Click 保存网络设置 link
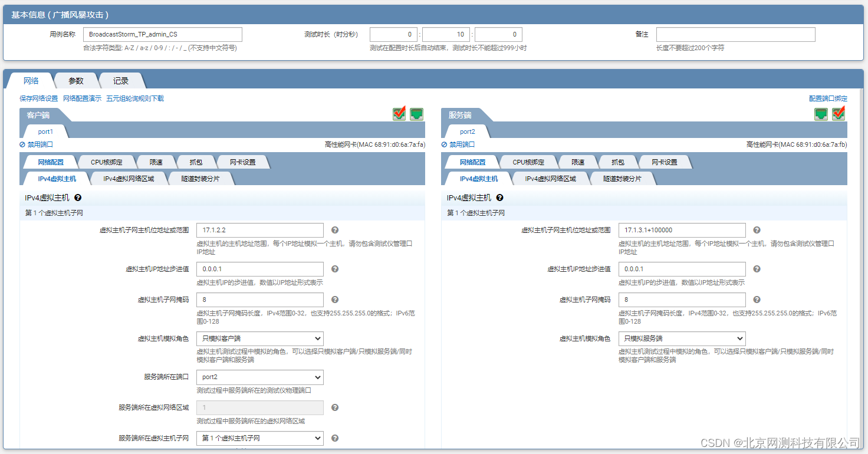The image size is (868, 454). (x=39, y=98)
